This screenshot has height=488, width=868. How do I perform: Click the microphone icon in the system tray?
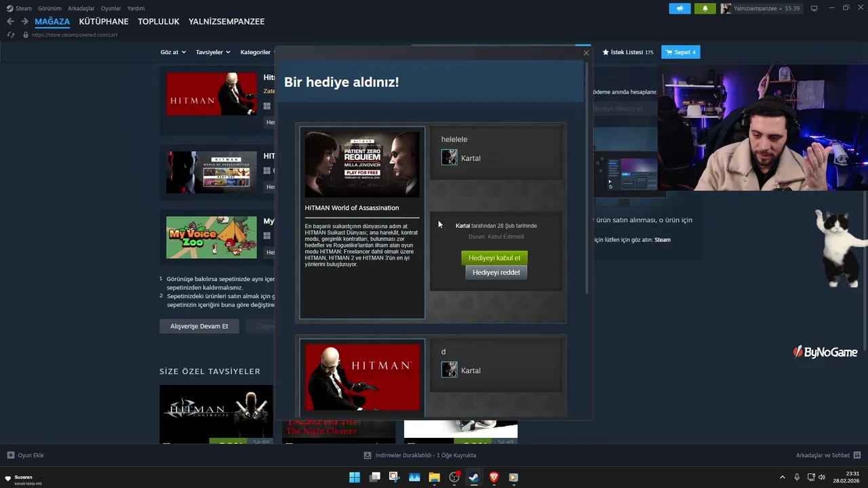coord(797,477)
